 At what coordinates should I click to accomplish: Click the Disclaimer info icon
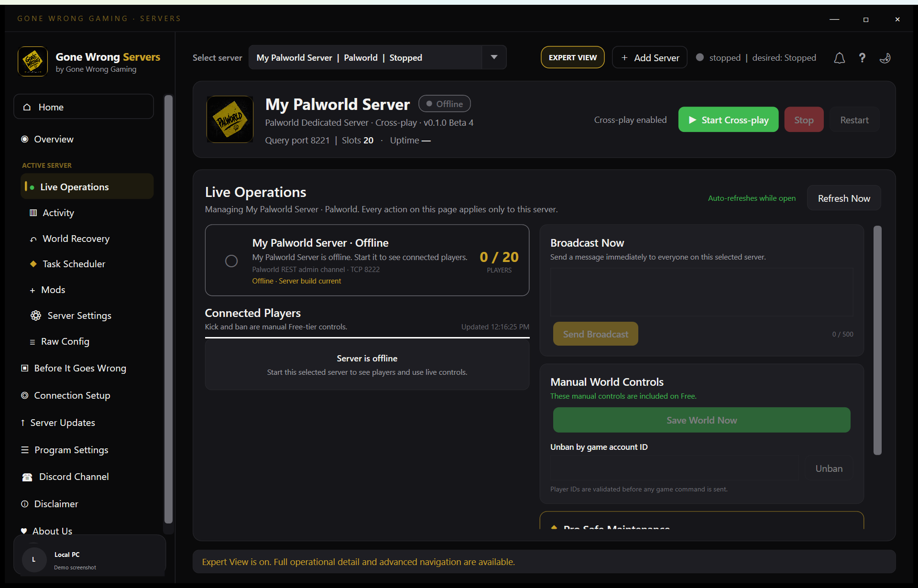[25, 504]
